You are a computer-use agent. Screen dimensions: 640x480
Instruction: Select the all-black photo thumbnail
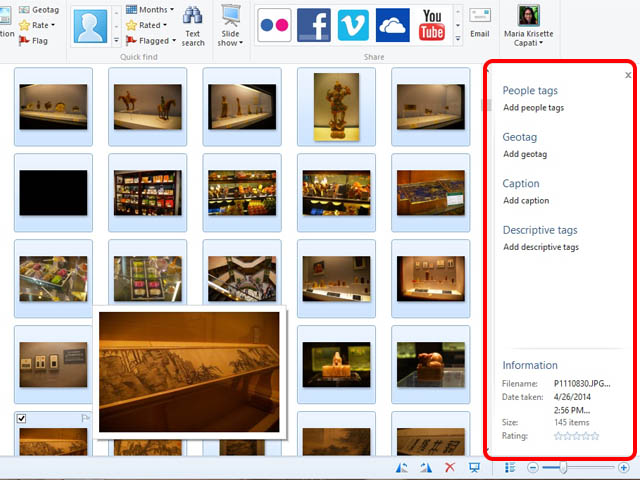tap(53, 193)
